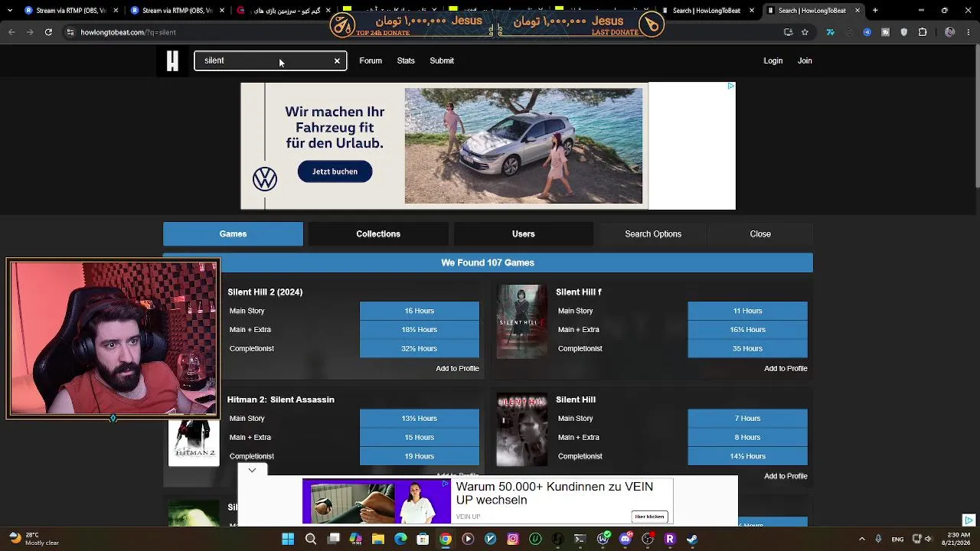The height and width of the screenshot is (551, 980).
Task: Open Windows taskbar Search
Action: pos(311,539)
